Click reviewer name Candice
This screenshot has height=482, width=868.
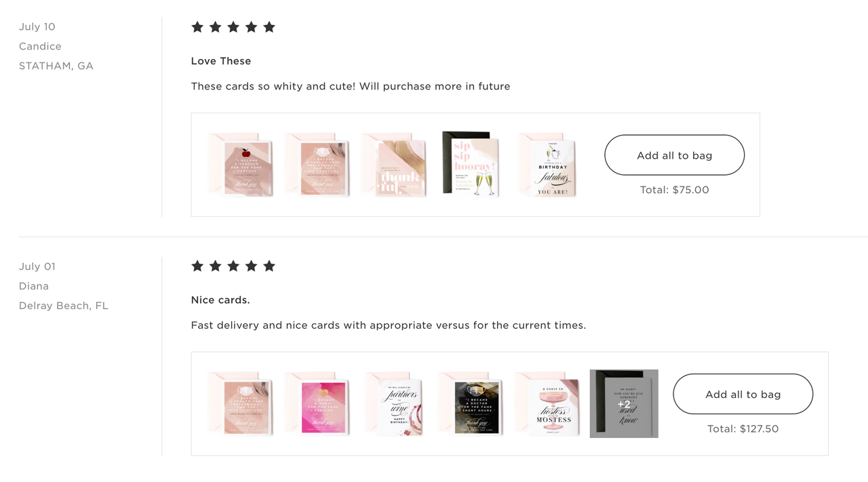tap(40, 46)
